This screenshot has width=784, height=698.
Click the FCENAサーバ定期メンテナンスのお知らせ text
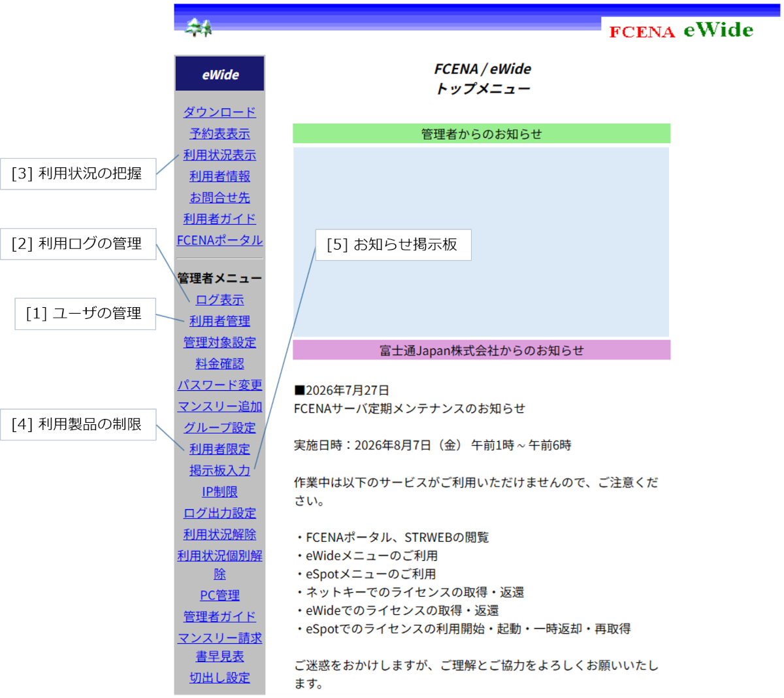(410, 408)
